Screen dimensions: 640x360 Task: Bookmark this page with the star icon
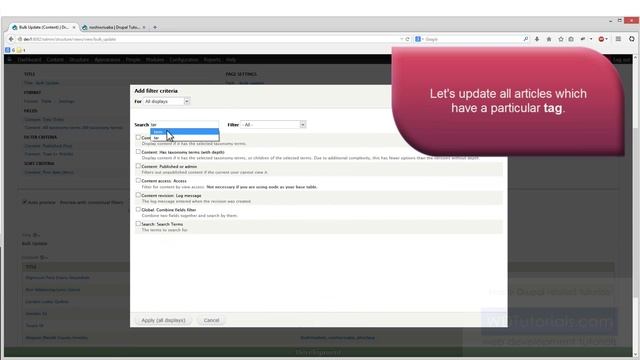(561, 39)
